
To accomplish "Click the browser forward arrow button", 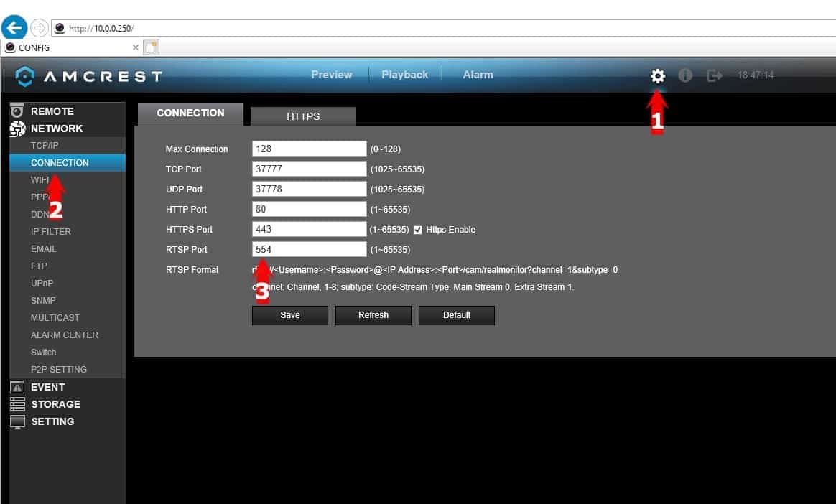I will [x=39, y=28].
